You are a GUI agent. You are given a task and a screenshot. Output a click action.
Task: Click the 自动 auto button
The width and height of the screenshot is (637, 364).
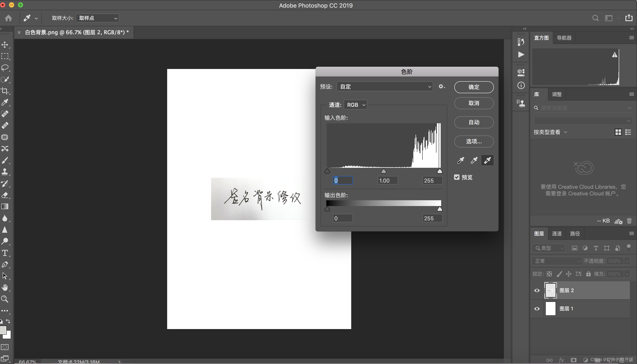pos(474,122)
